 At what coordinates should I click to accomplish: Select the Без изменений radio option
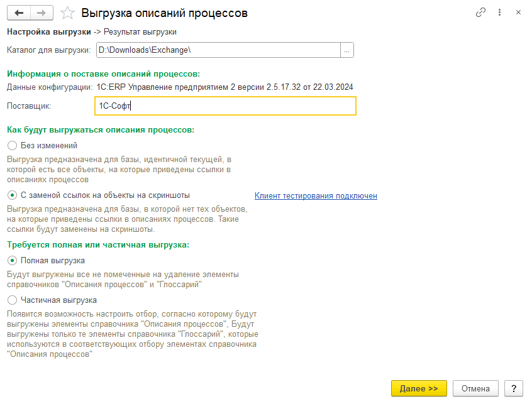(42, 145)
